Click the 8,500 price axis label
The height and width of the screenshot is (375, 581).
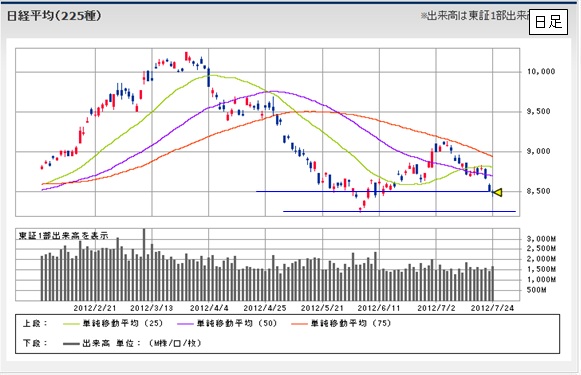tap(538, 192)
